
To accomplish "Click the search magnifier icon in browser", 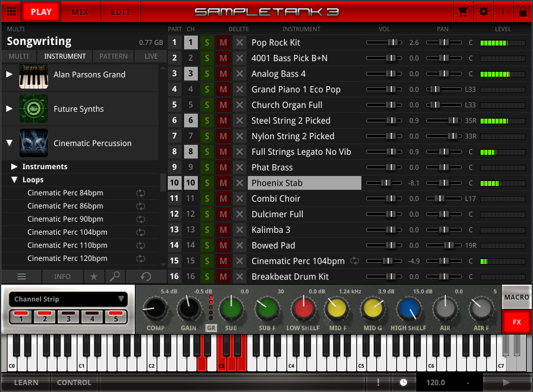I will [x=115, y=277].
